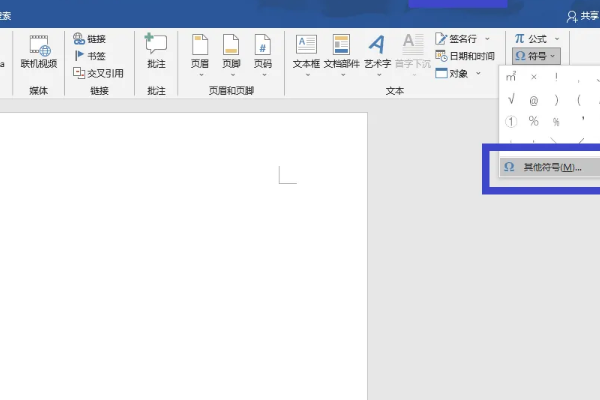Open Cross-reference (交叉引用)
This screenshot has width=600, height=400.
coord(95,72)
